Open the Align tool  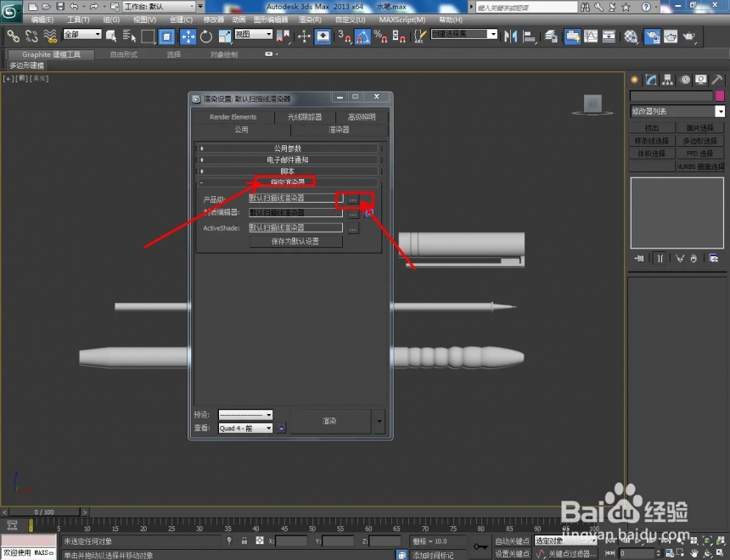point(530,36)
